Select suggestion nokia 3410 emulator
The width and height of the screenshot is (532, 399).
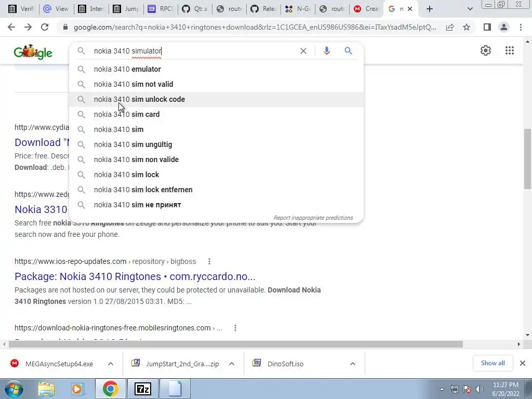click(217, 69)
